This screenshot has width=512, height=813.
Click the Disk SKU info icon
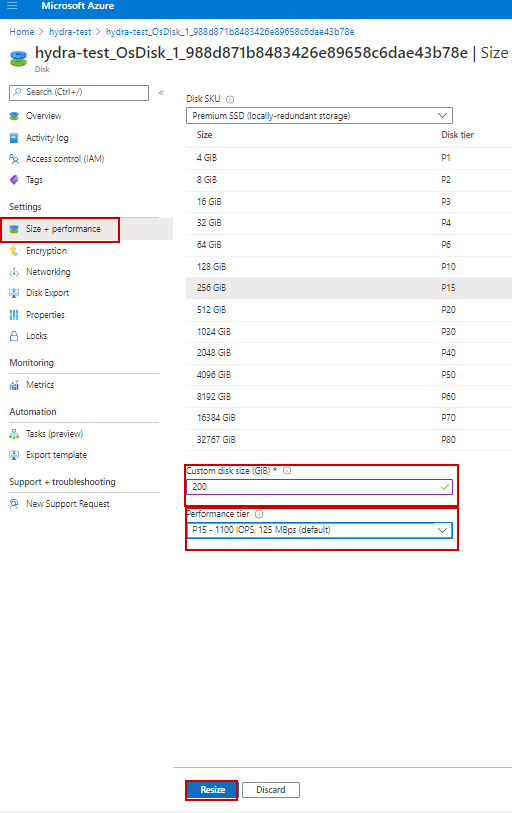point(230,99)
